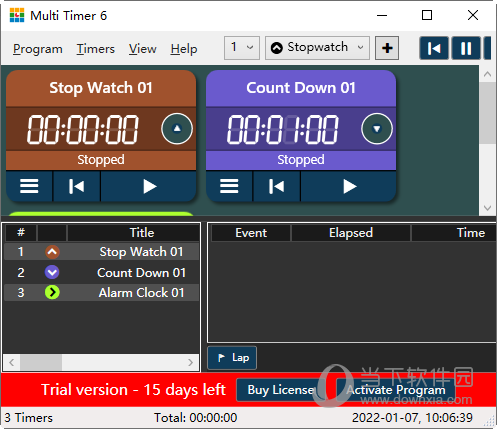This screenshot has width=497, height=429.
Task: Click the Stopped status on Count Down 01
Action: click(x=301, y=160)
